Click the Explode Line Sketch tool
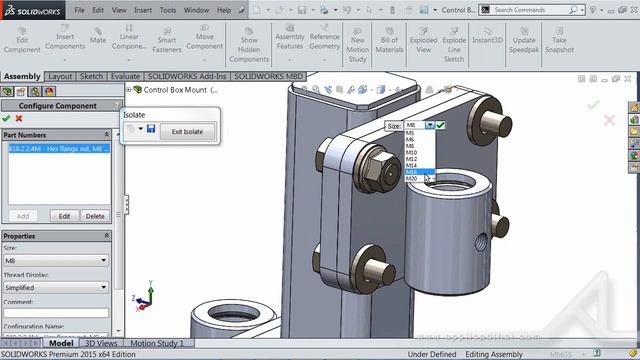The height and width of the screenshot is (360, 640). click(454, 45)
